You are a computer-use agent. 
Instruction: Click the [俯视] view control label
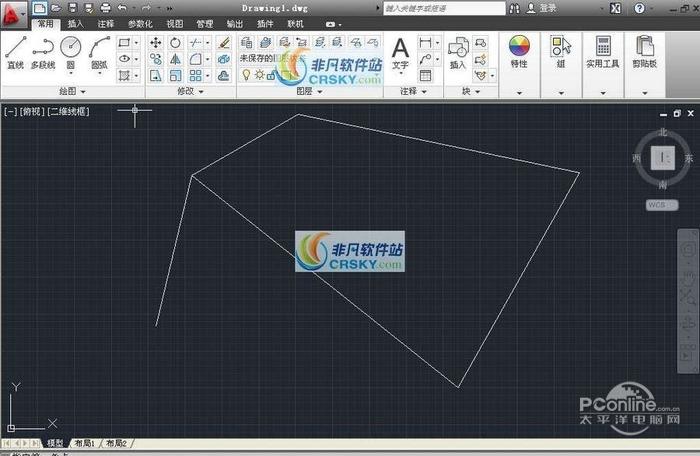click(x=31, y=111)
